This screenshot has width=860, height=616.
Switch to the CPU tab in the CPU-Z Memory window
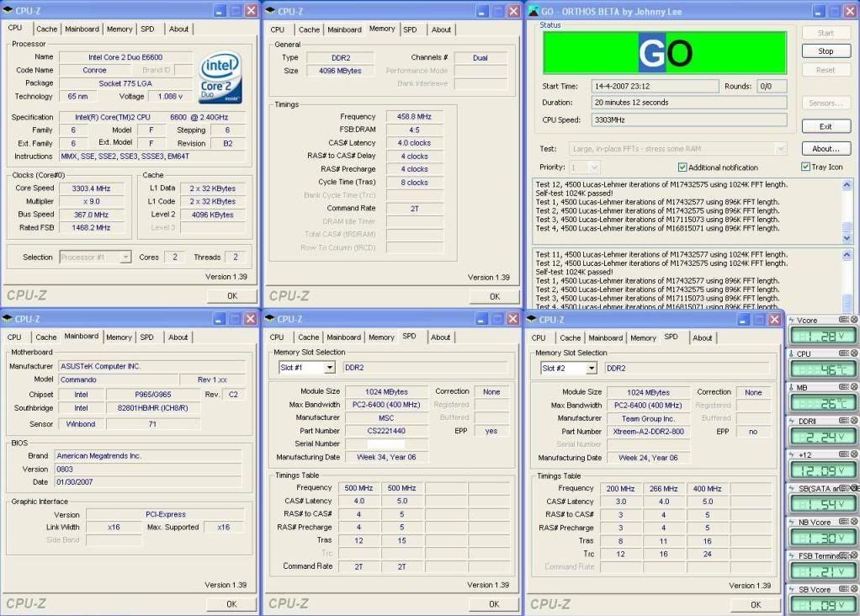click(x=278, y=29)
